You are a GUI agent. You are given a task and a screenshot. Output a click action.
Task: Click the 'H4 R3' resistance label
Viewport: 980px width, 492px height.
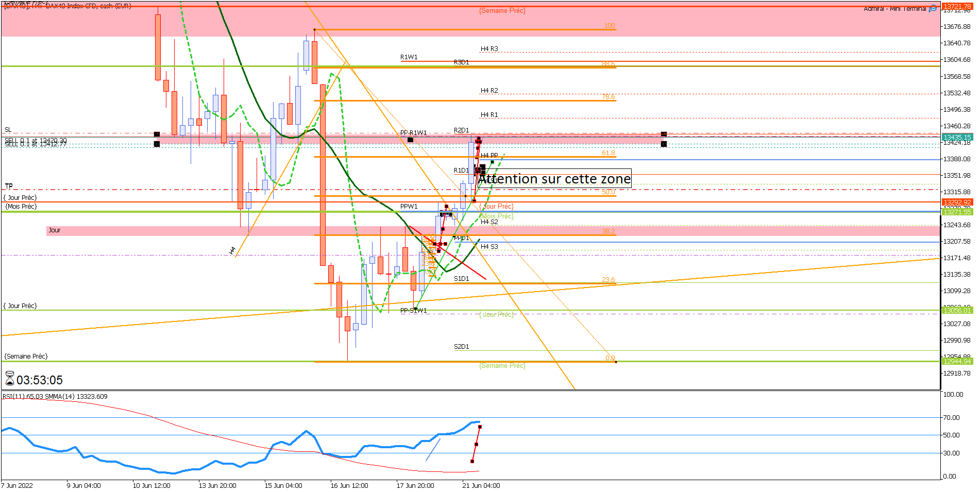[489, 49]
